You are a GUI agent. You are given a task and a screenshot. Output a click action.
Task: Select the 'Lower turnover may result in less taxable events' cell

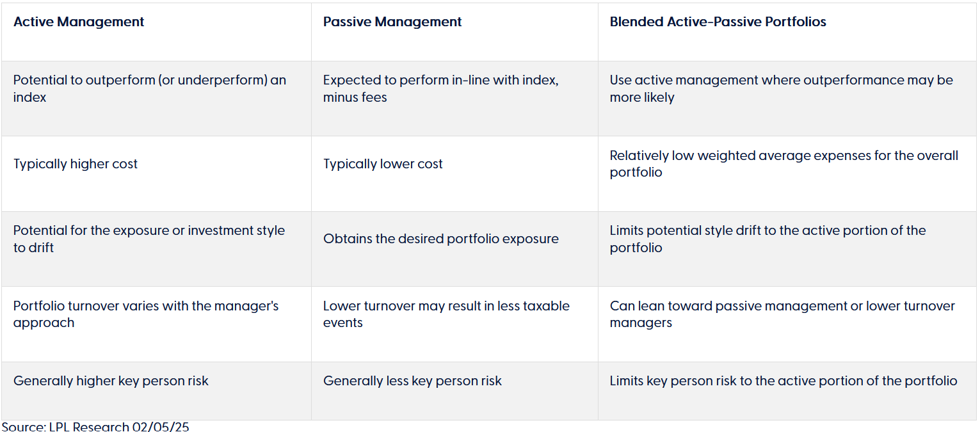coord(454,324)
